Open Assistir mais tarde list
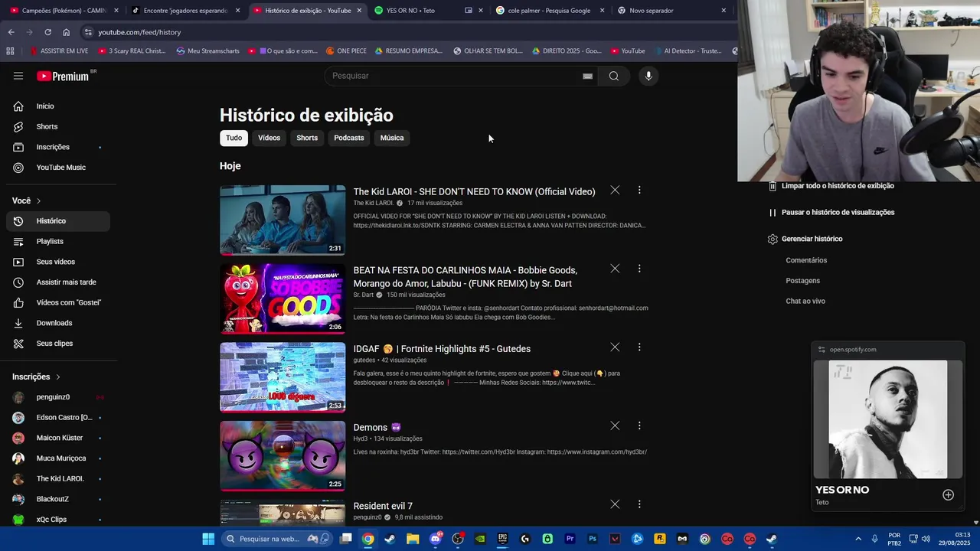This screenshot has width=980, height=551. pyautogui.click(x=58, y=282)
